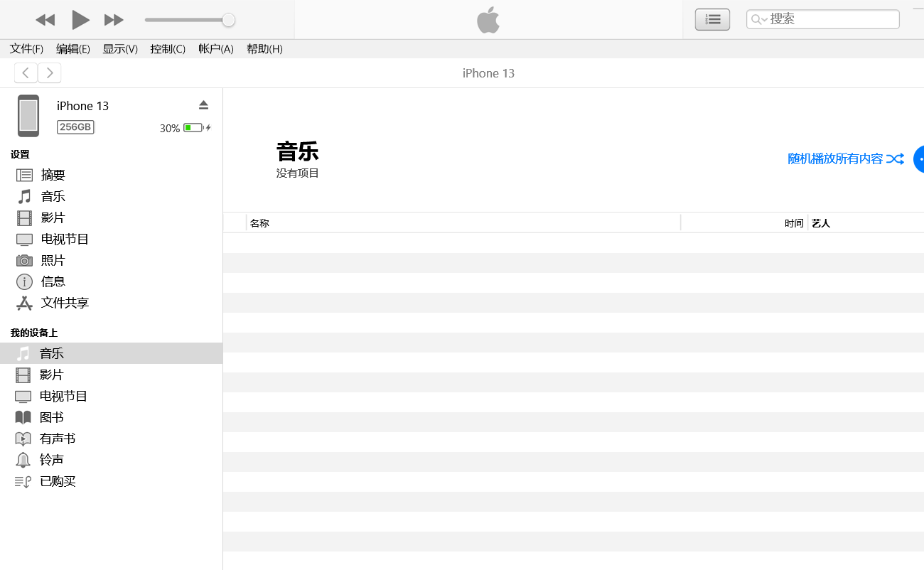Click the iPhone 13 device icon
Screen dimensions: 924x570
coord(28,116)
